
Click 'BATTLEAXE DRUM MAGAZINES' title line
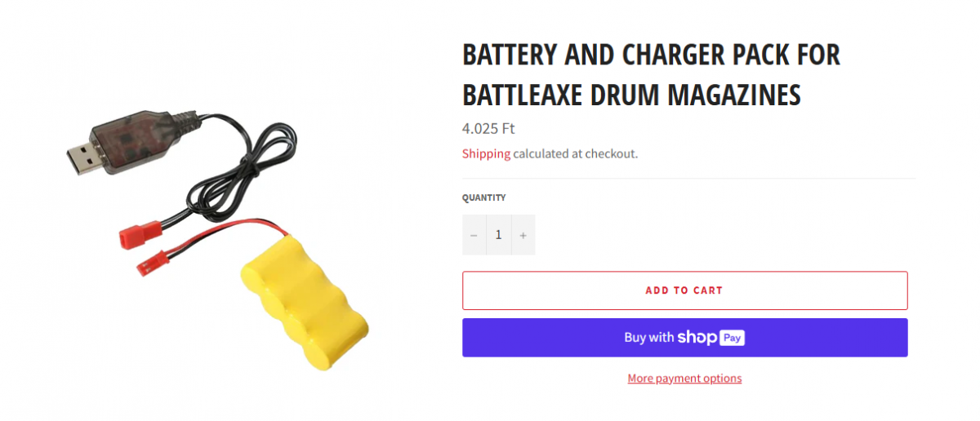(x=631, y=95)
